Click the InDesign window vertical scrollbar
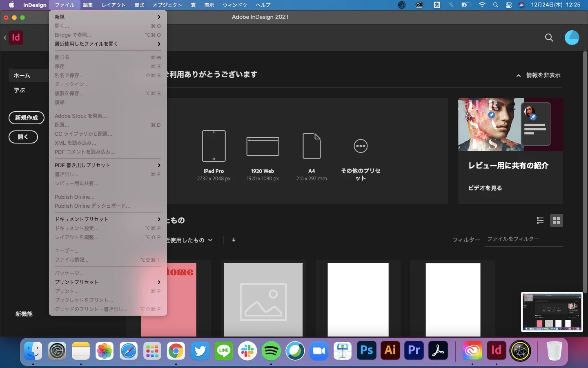The height and width of the screenshot is (368, 588). click(x=585, y=172)
